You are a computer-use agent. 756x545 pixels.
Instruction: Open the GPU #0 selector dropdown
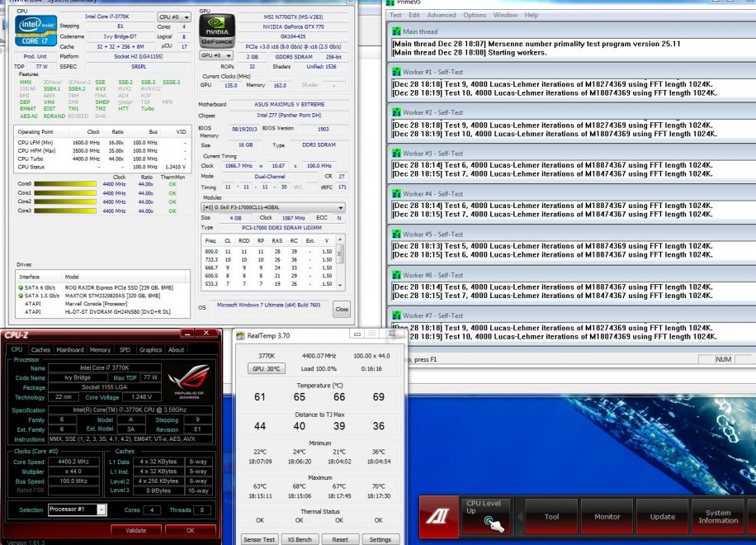point(216,55)
